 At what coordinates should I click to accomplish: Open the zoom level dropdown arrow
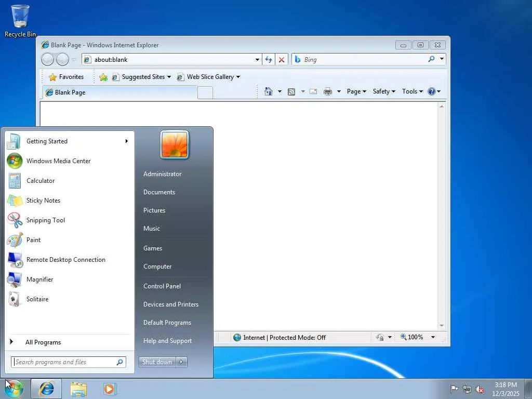433,337
